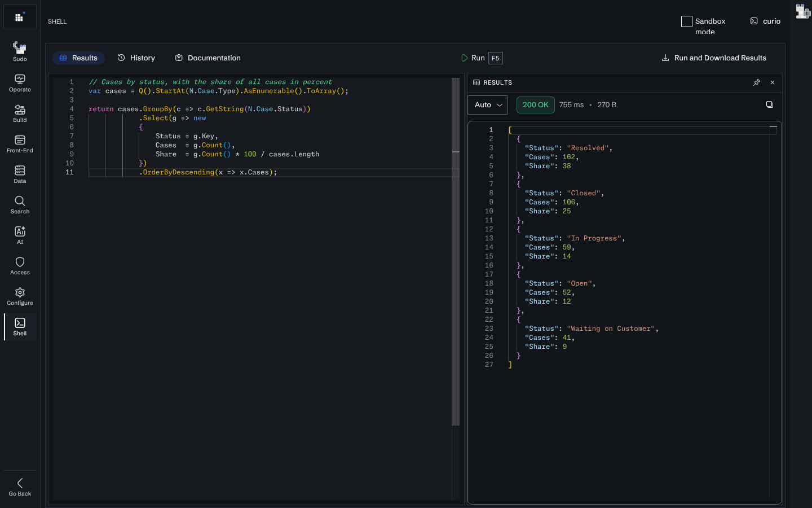Viewport: 812px width, 508px height.
Task: Click the 200 OK status badge
Action: coord(536,105)
